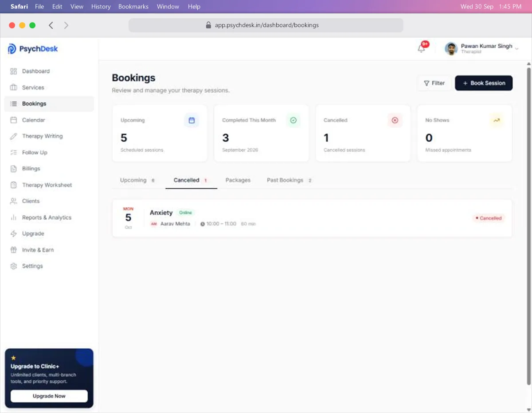Click the Upcoming card calendar icon
532x413 pixels.
[x=192, y=120]
